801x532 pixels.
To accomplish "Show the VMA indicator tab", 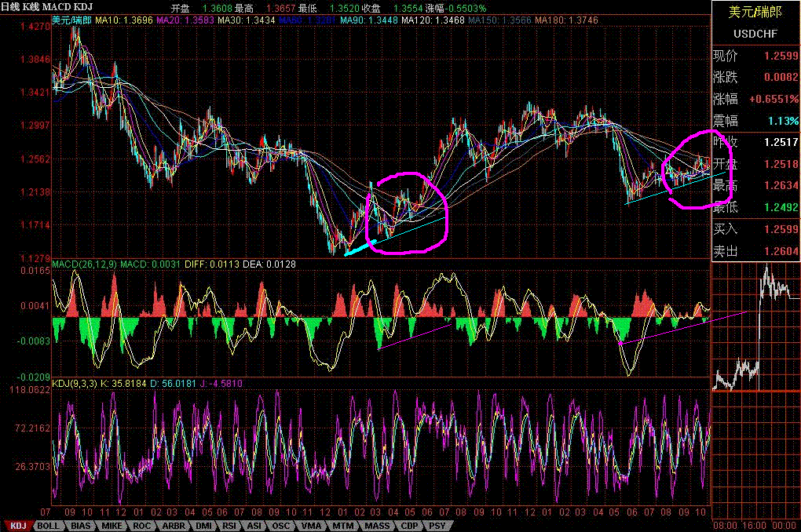I will point(311,526).
